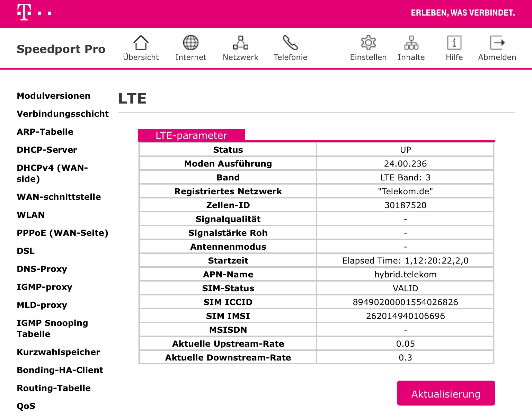Screen dimensions: 532x418
Task: Open the Hilfe info icon
Action: click(454, 43)
